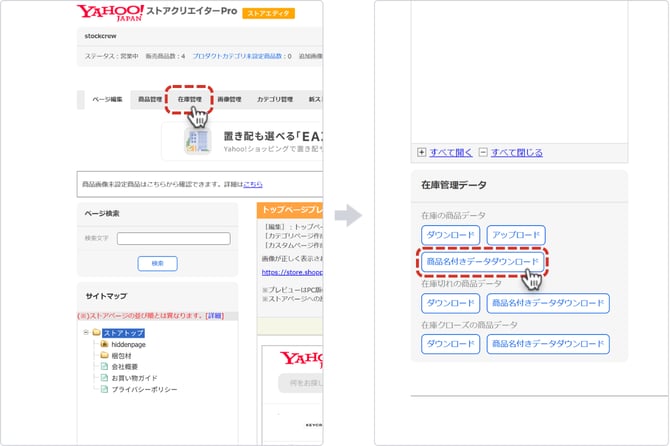This screenshot has height=446, width=670.
Task: Click the EAZY building banner icon
Action: [197, 141]
